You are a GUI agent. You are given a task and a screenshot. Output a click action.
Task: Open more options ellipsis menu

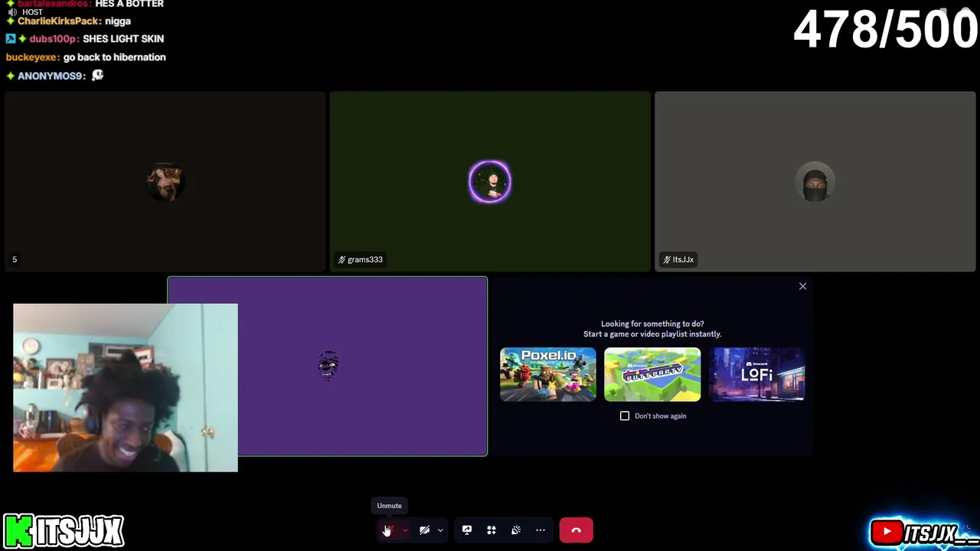(x=541, y=530)
